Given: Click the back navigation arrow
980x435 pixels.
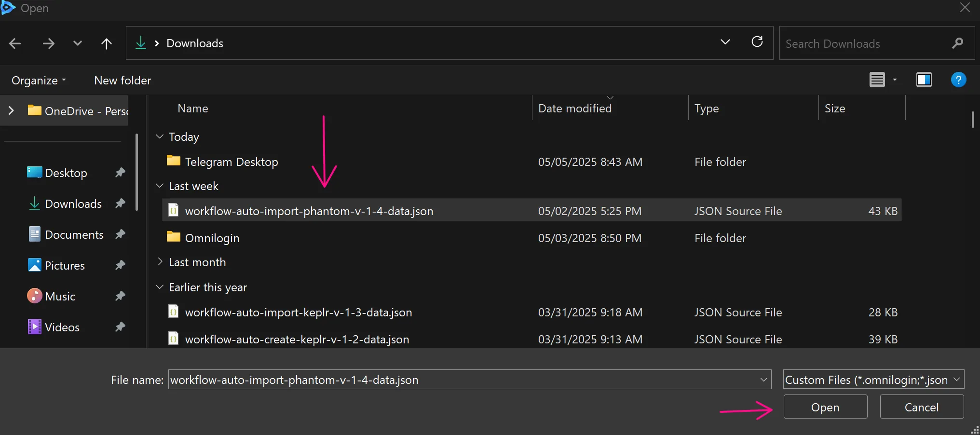Looking at the screenshot, I should [x=15, y=43].
